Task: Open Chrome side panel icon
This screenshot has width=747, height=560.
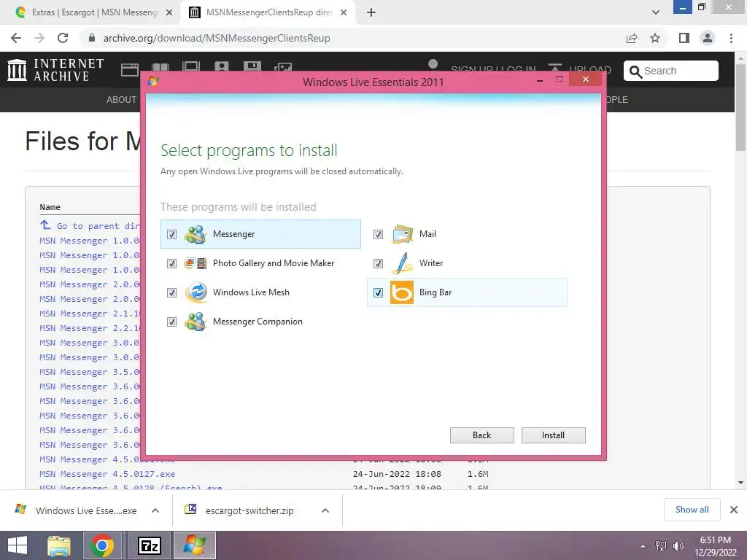Action: [x=684, y=38]
